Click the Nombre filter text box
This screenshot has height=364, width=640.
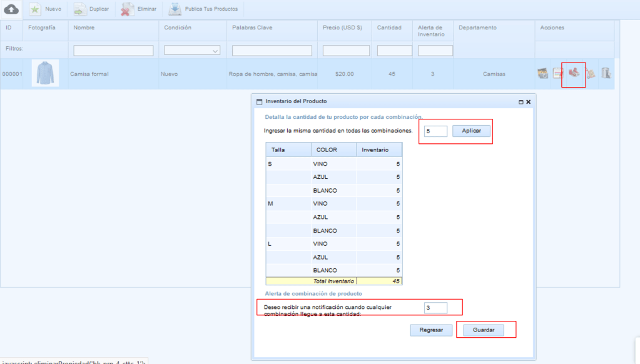click(113, 51)
